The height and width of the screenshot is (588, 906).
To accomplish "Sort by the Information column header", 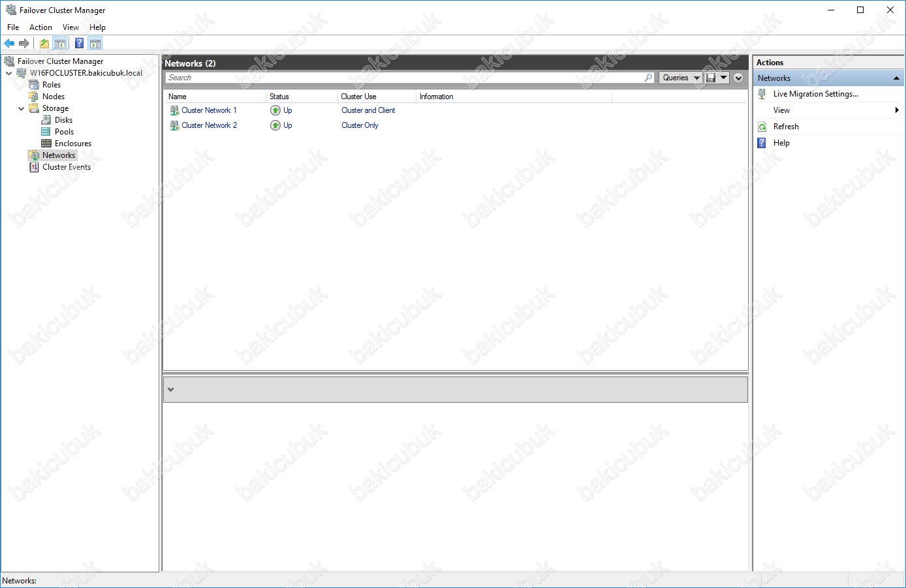I will click(514, 97).
